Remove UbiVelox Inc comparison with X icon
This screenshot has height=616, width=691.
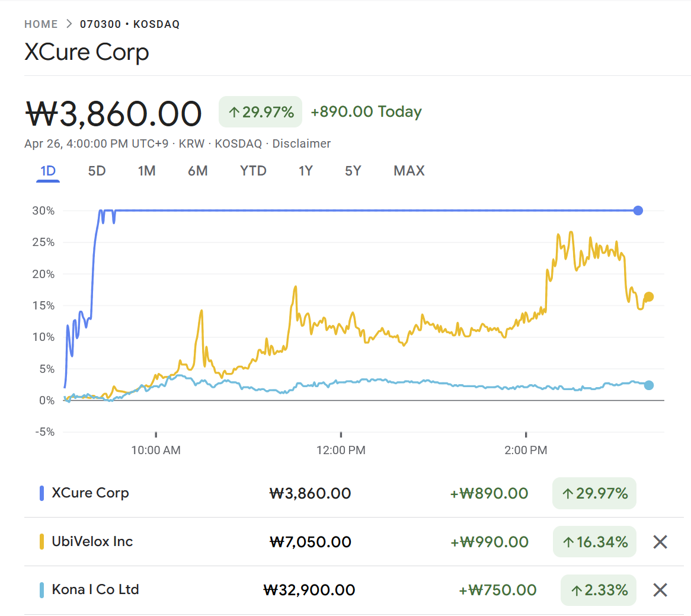click(660, 541)
